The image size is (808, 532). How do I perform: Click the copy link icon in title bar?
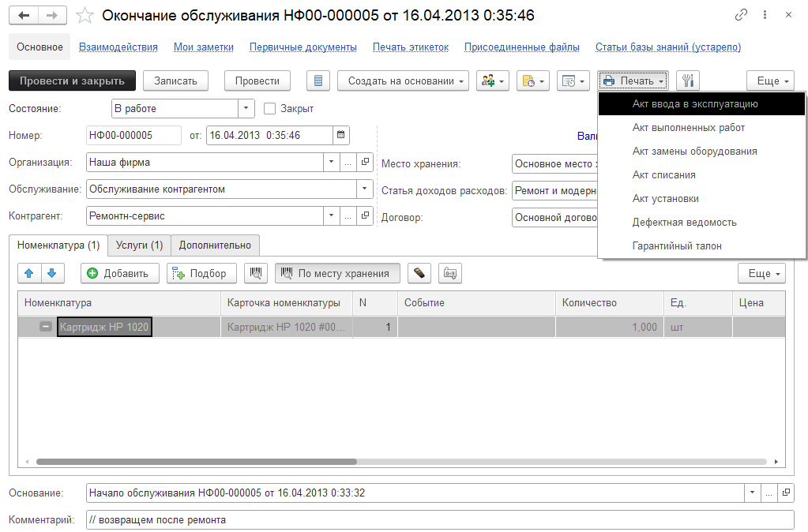point(741,15)
